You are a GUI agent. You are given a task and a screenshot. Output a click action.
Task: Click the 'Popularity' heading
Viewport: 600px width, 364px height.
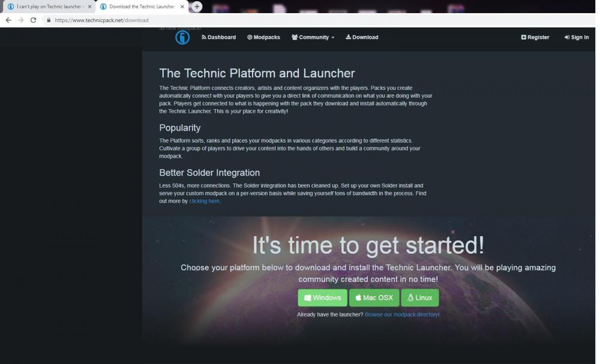pyautogui.click(x=180, y=128)
